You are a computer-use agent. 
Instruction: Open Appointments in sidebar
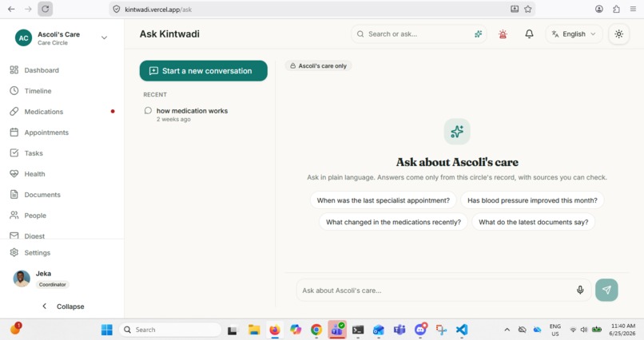[x=62, y=132]
